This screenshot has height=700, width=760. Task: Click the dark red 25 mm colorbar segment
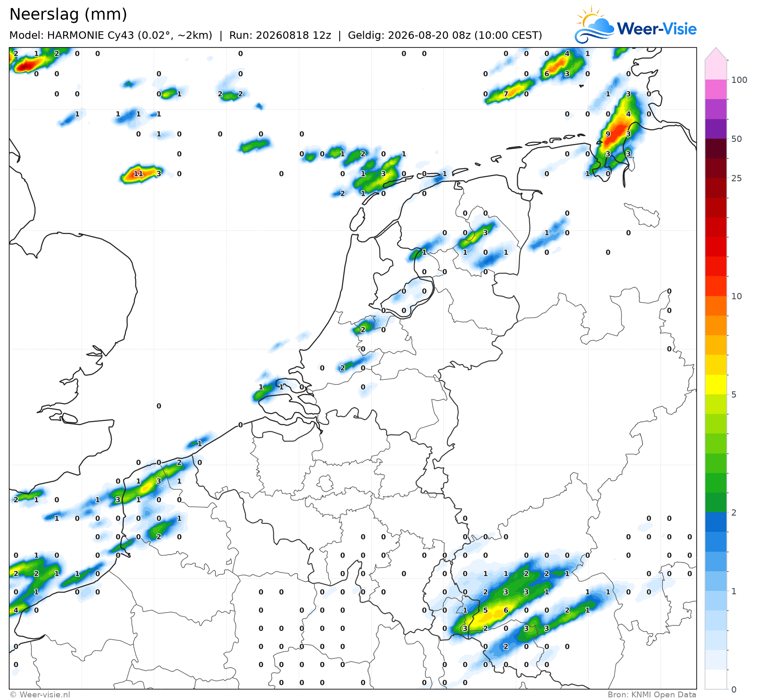(x=716, y=168)
